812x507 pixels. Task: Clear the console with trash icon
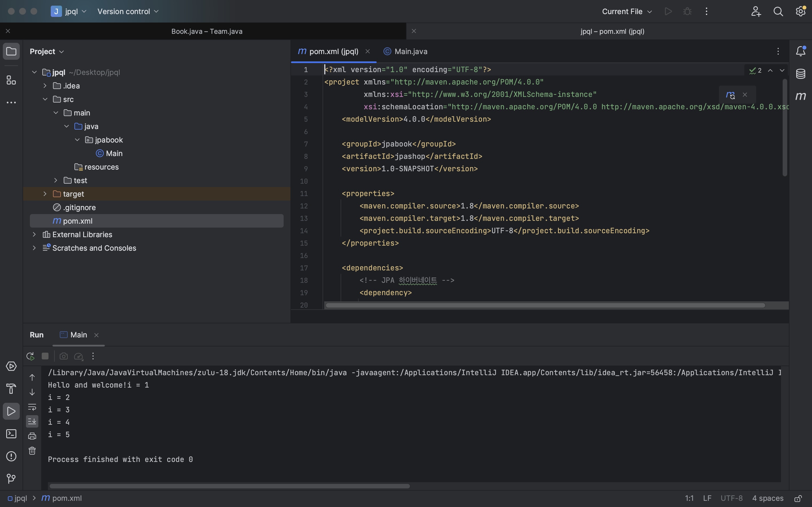tap(32, 451)
